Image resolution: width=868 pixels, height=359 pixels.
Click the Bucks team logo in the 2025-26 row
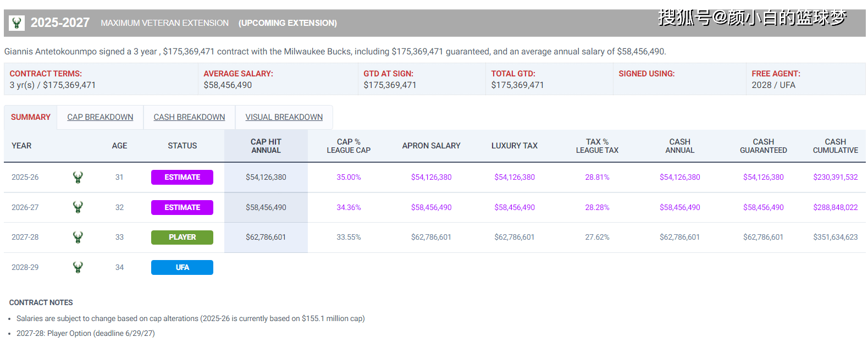tap(78, 177)
